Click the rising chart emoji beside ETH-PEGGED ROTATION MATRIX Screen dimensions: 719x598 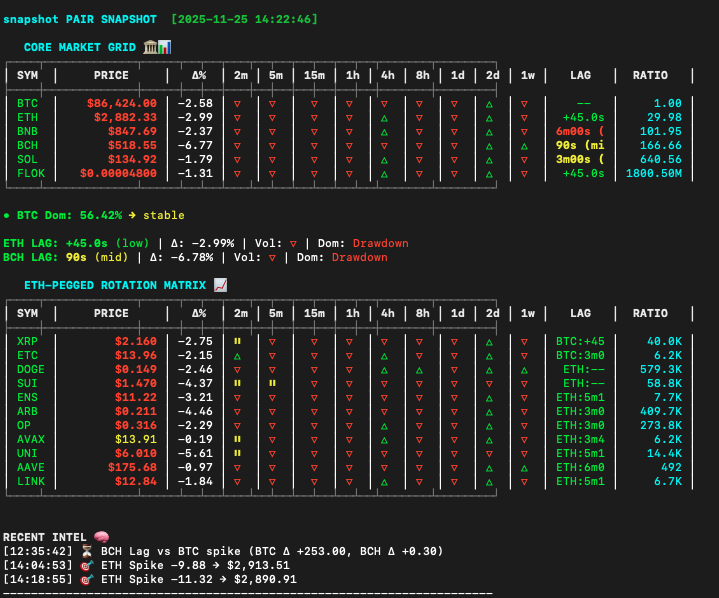(221, 285)
